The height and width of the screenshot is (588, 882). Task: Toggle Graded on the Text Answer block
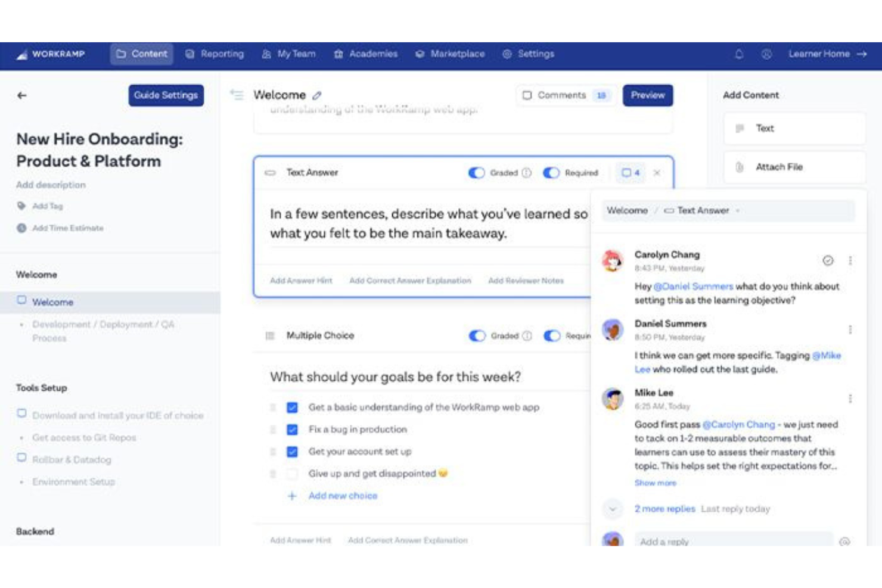pos(477,173)
